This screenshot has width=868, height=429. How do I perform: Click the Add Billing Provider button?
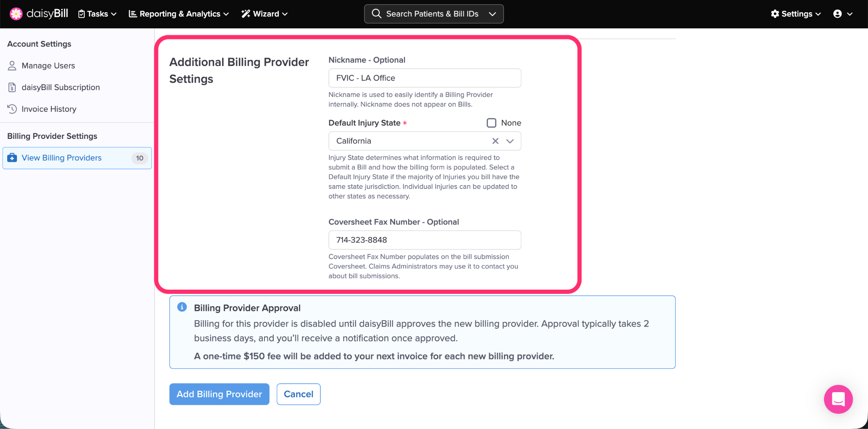tap(219, 394)
